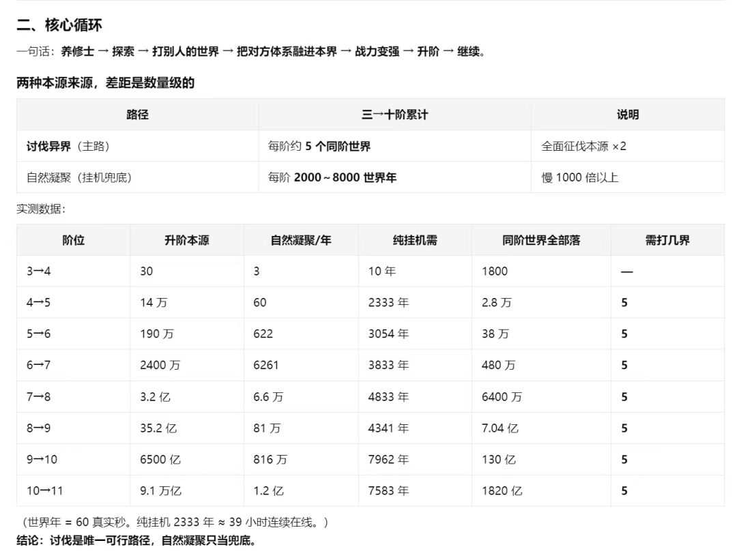This screenshot has height=560, width=737.
Task: Click the 实测数据 label
Action: point(41,209)
